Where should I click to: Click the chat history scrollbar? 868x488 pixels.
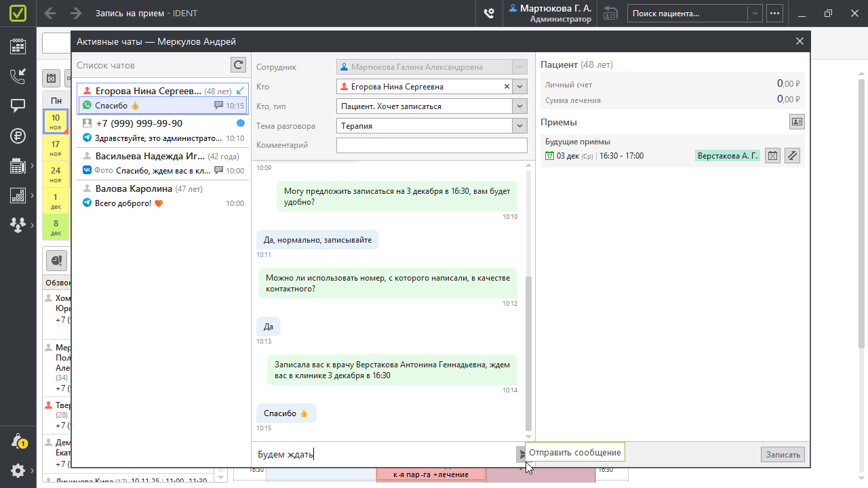529,352
